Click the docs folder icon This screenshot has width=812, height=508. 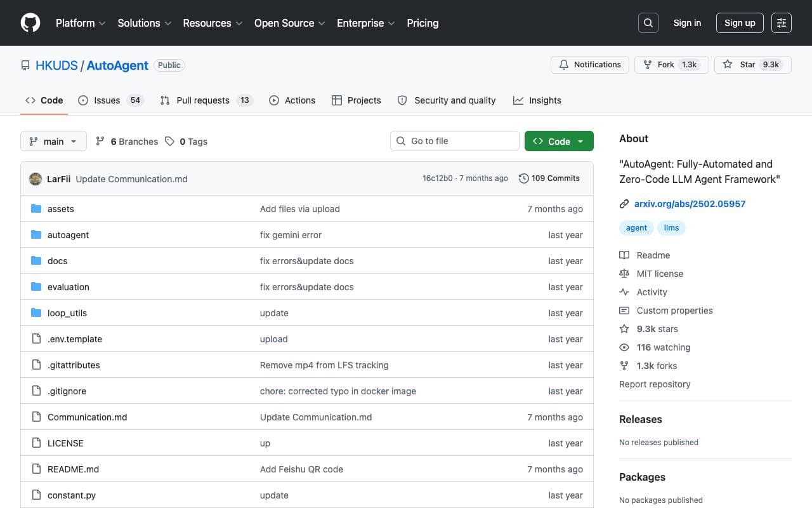pyautogui.click(x=36, y=261)
